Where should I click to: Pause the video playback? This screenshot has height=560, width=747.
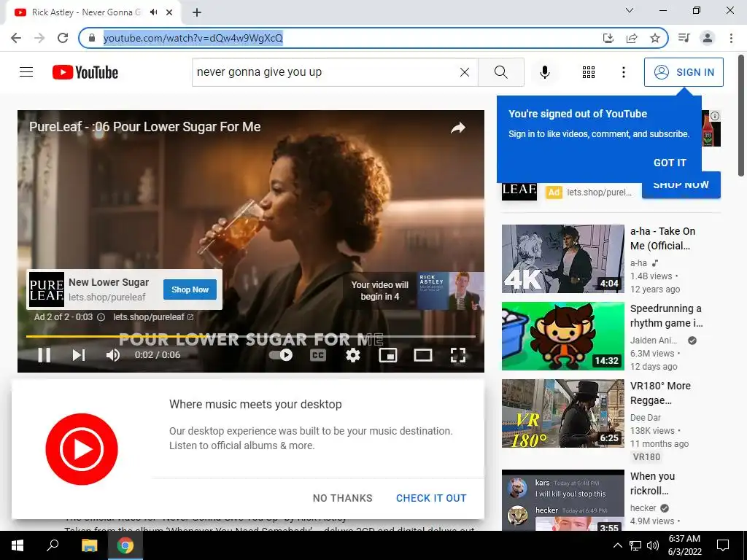(44, 355)
